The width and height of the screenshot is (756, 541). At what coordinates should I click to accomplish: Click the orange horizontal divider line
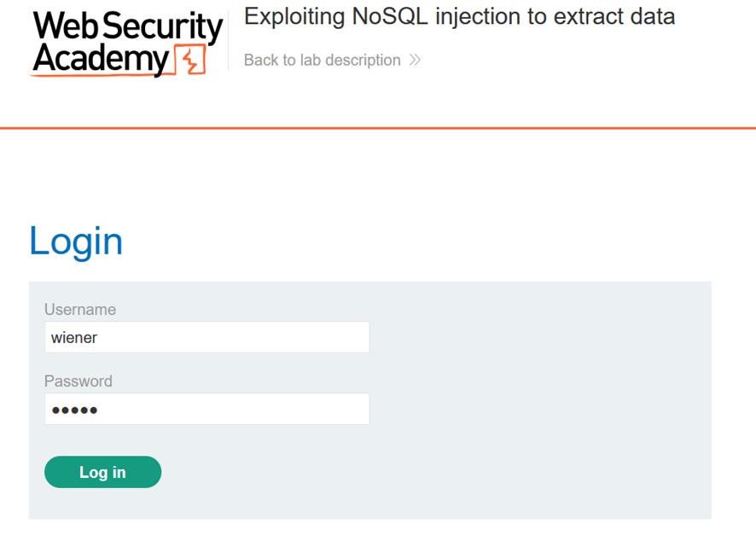[378, 128]
